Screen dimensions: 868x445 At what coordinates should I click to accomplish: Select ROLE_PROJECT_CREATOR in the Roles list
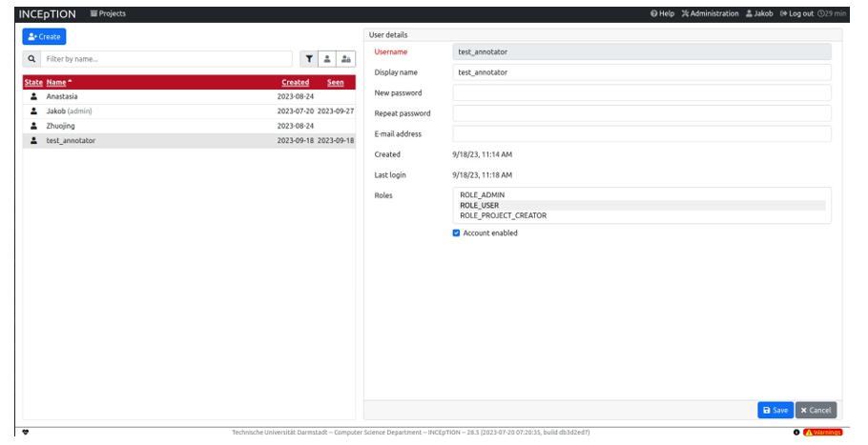tap(503, 215)
